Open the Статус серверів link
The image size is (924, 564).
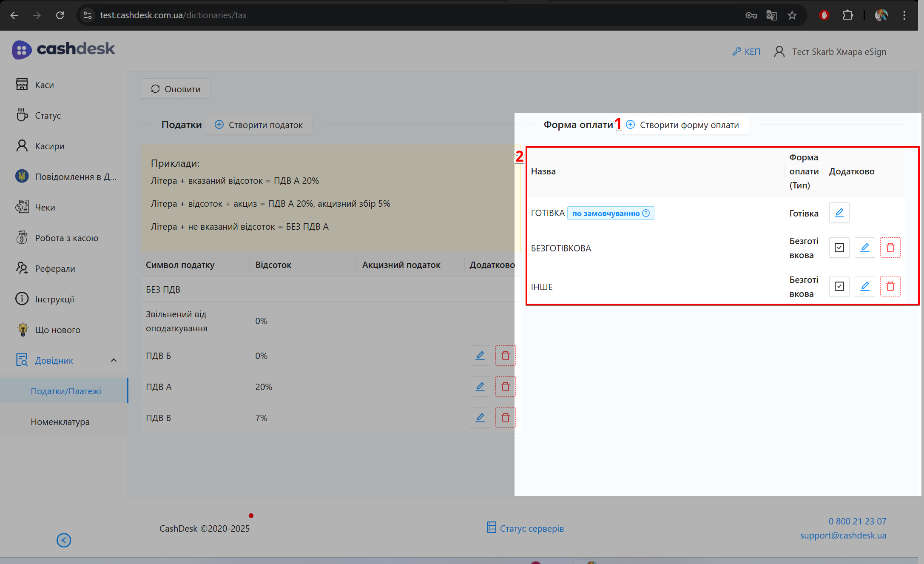click(526, 528)
